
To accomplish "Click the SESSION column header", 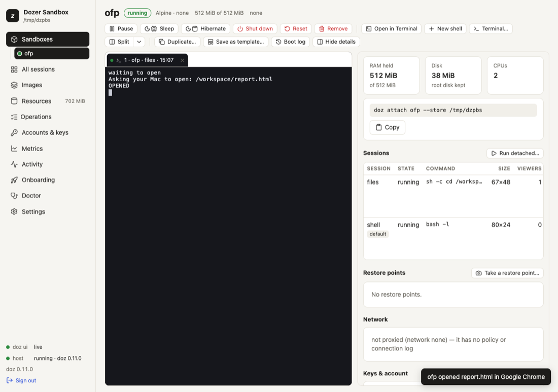I will (x=378, y=168).
